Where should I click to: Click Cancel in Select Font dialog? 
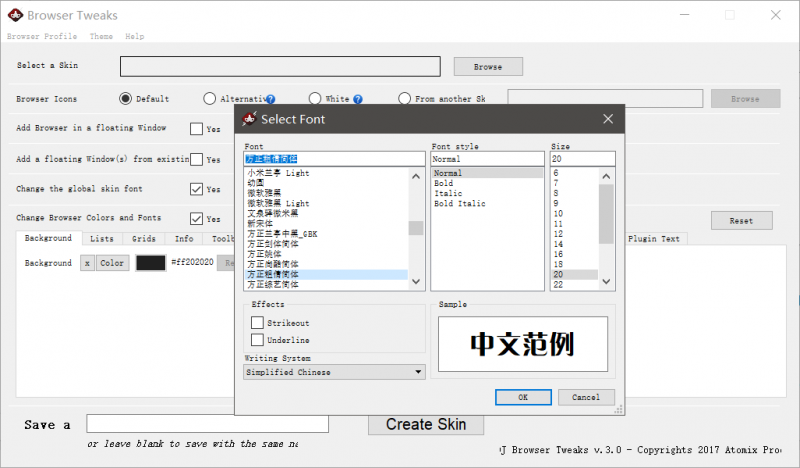tap(586, 397)
